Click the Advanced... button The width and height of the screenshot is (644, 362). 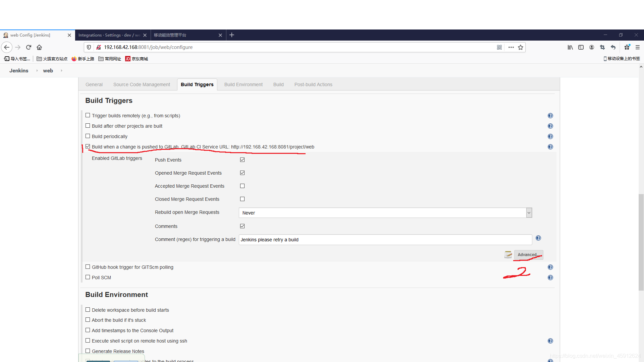pyautogui.click(x=529, y=255)
